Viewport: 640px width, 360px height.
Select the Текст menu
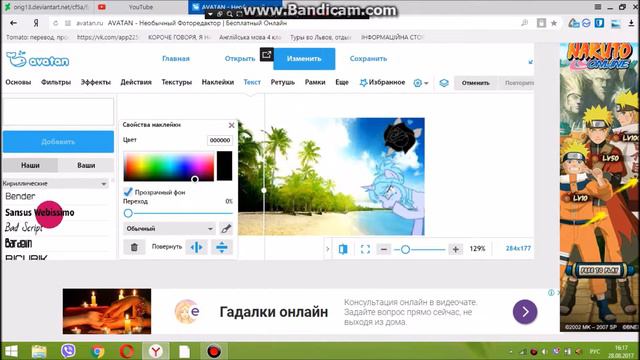(252, 82)
